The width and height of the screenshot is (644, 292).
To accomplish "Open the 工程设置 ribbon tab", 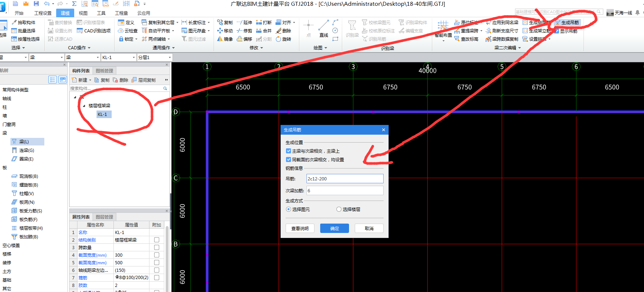I will click(x=43, y=13).
